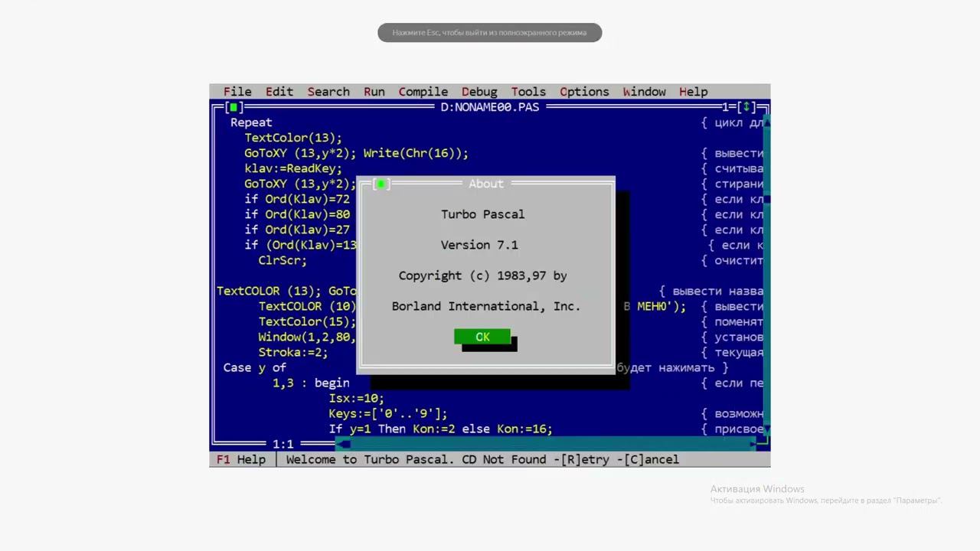Click the 'if Ord(Klav)=80' code line
The height and width of the screenshot is (551, 980).
[297, 214]
